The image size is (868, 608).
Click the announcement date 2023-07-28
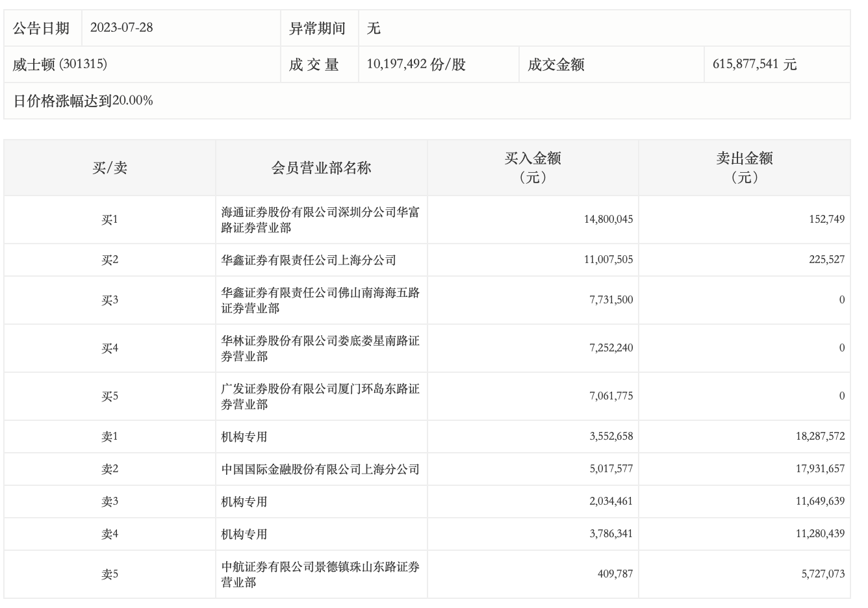click(x=121, y=28)
